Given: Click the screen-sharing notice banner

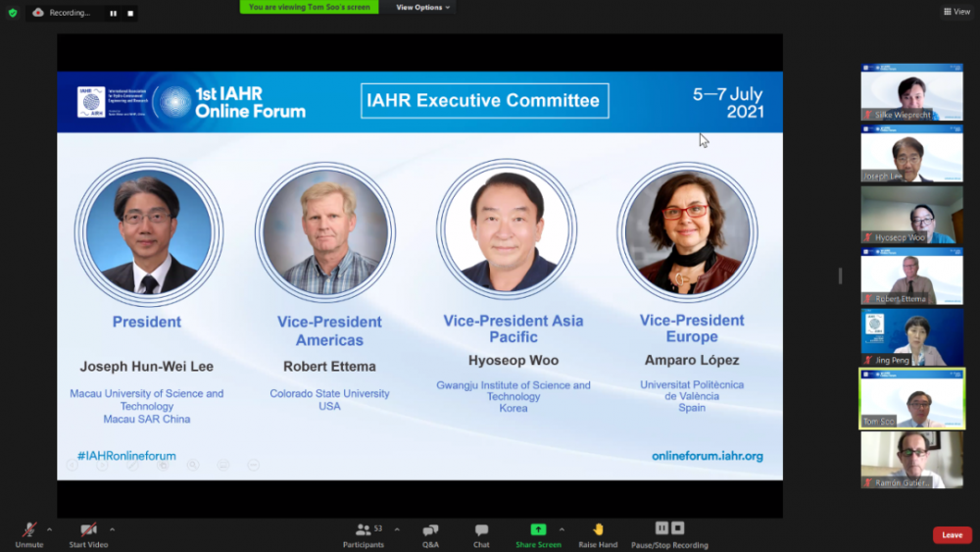Looking at the screenshot, I should (310, 7).
